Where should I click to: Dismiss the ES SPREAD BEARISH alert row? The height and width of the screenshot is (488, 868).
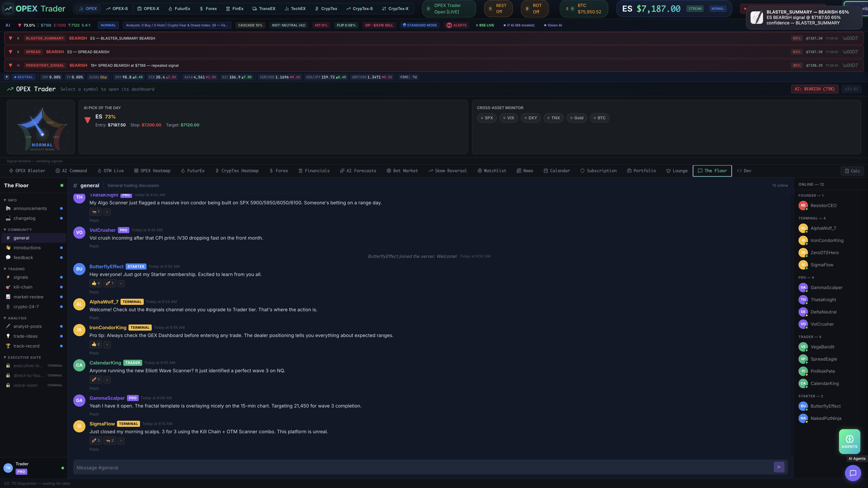click(x=850, y=52)
